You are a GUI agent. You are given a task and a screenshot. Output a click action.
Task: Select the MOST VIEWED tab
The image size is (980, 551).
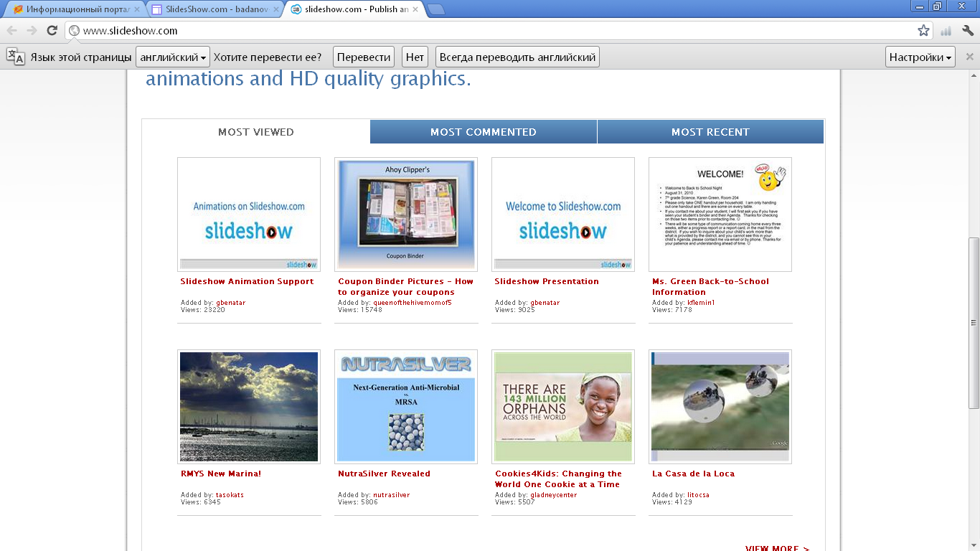click(x=256, y=132)
